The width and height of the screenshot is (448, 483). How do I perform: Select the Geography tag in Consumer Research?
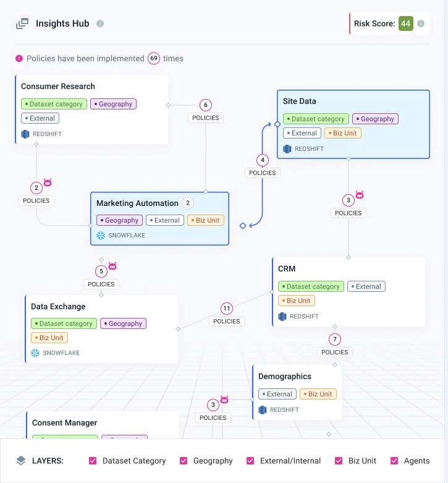click(x=113, y=104)
